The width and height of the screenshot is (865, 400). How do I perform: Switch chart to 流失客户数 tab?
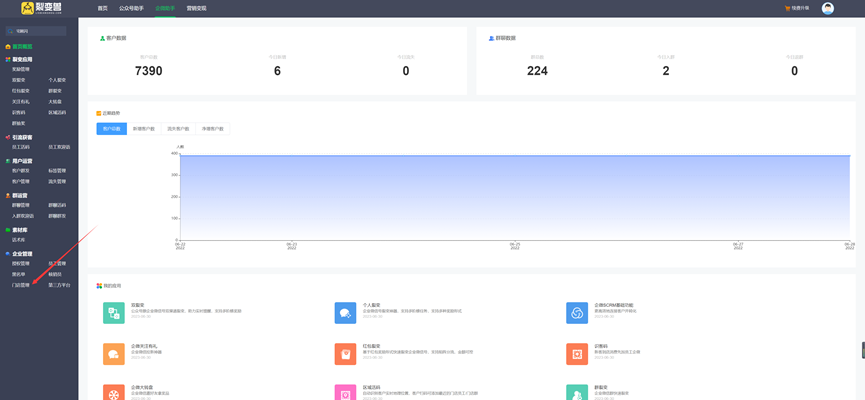click(x=178, y=129)
